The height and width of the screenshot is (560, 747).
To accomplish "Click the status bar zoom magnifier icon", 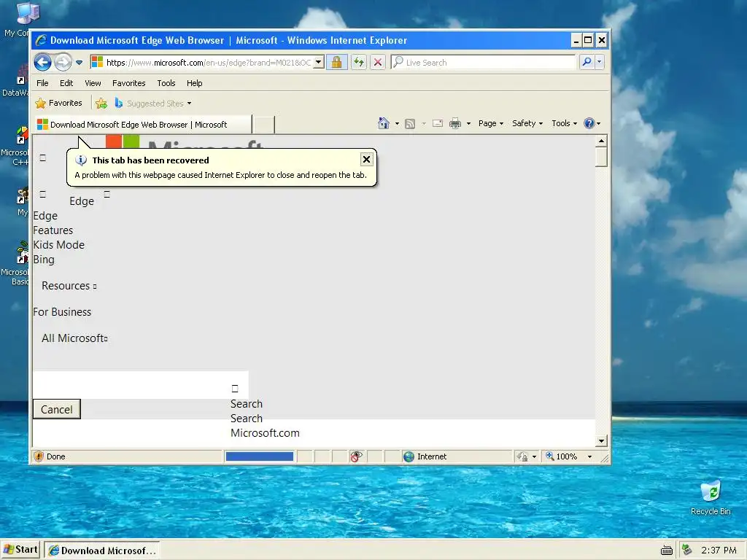I will click(x=550, y=456).
